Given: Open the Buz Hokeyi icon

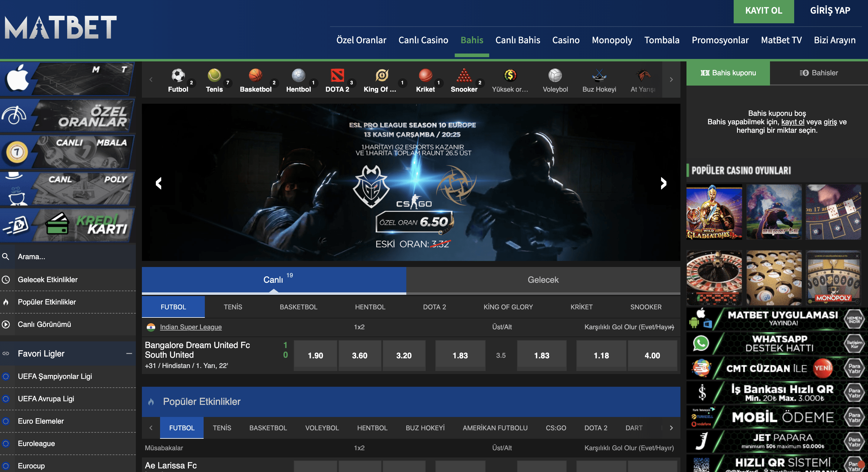Looking at the screenshot, I should [x=599, y=75].
